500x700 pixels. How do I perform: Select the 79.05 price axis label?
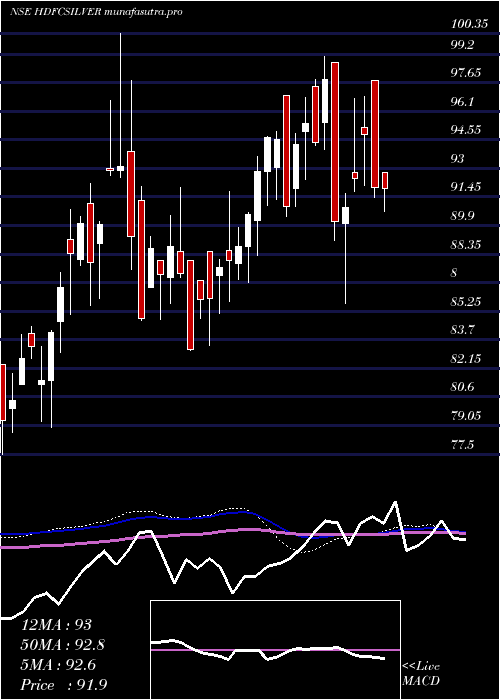coord(466,416)
